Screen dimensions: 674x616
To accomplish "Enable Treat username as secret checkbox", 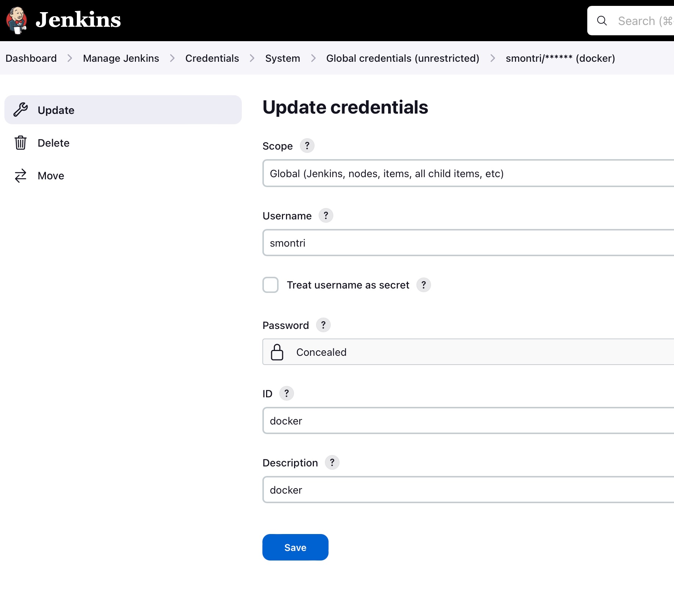I will click(x=270, y=285).
